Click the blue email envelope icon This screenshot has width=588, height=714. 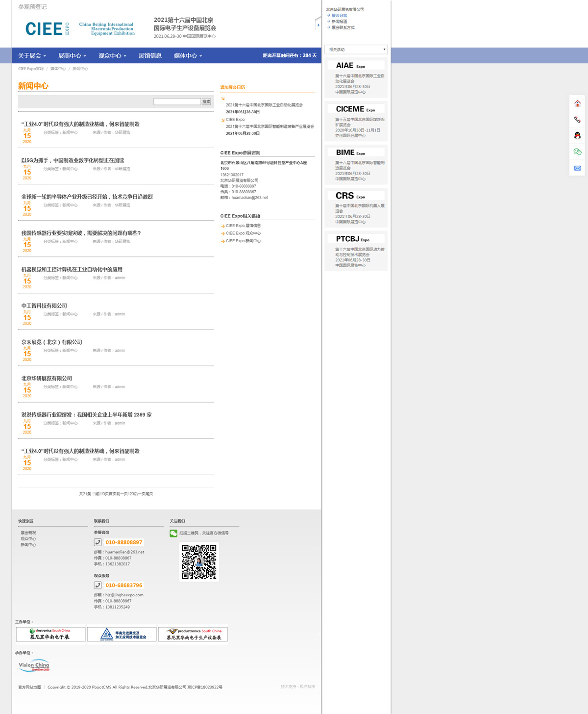pyautogui.click(x=577, y=168)
